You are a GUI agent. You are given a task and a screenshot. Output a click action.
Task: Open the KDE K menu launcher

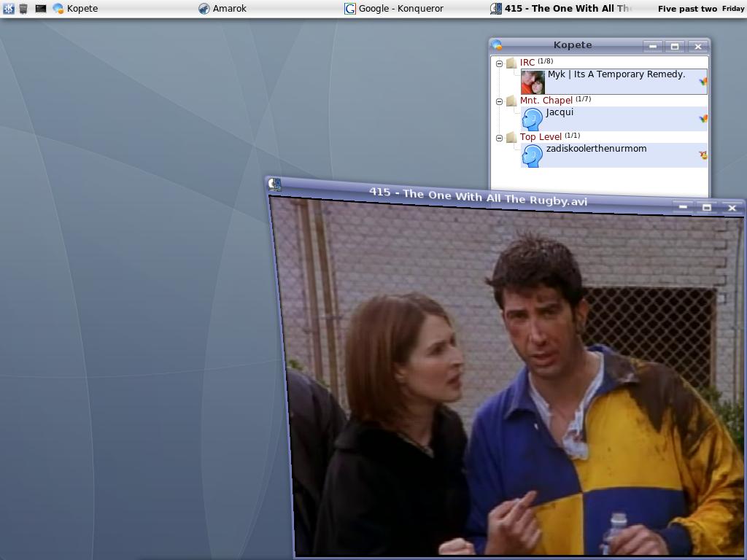pyautogui.click(x=9, y=8)
